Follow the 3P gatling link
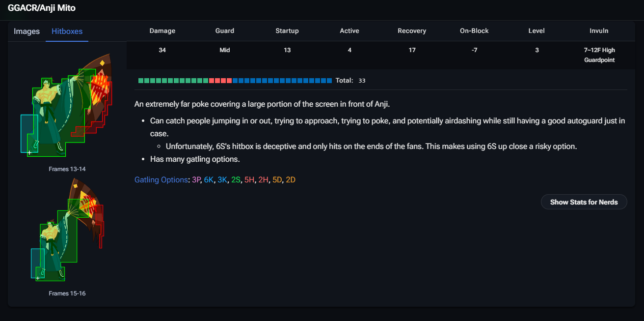Screen dimensions: 644x321 196,180
